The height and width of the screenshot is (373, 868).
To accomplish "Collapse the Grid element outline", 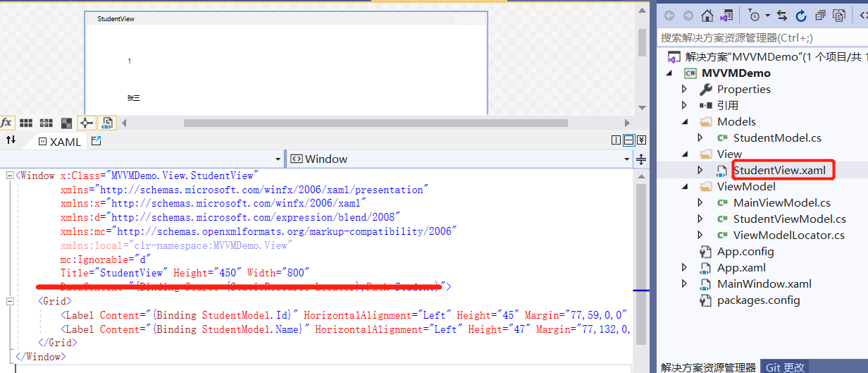I will pyautogui.click(x=10, y=301).
